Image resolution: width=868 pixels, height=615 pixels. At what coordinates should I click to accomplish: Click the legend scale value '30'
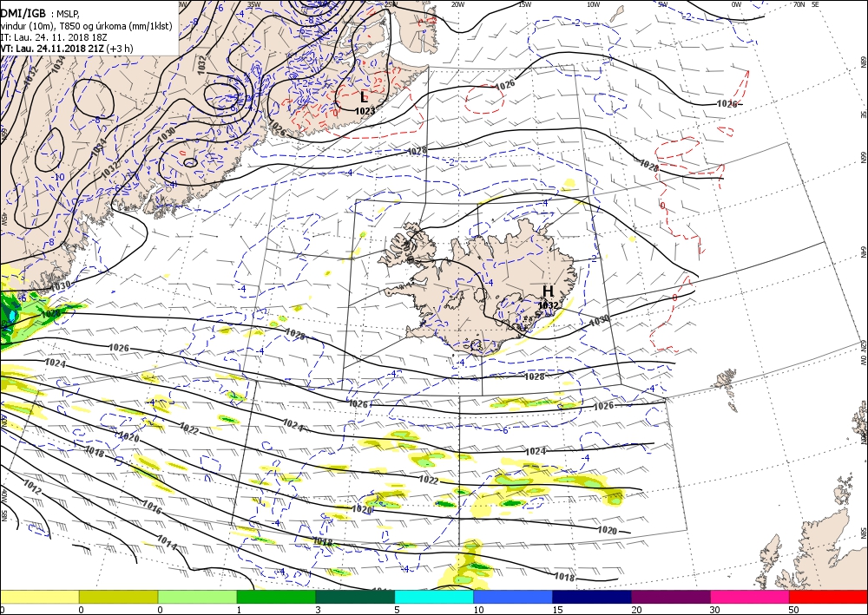click(x=714, y=610)
